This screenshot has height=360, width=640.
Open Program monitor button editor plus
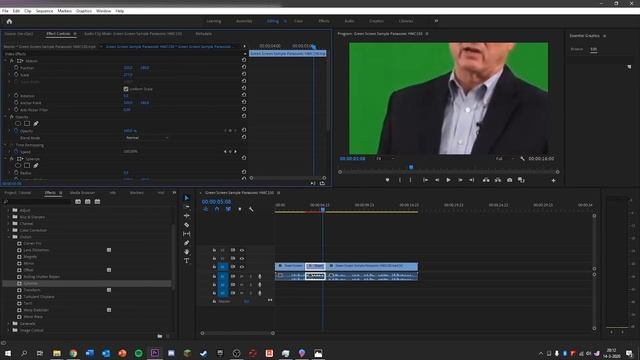pyautogui.click(x=553, y=180)
